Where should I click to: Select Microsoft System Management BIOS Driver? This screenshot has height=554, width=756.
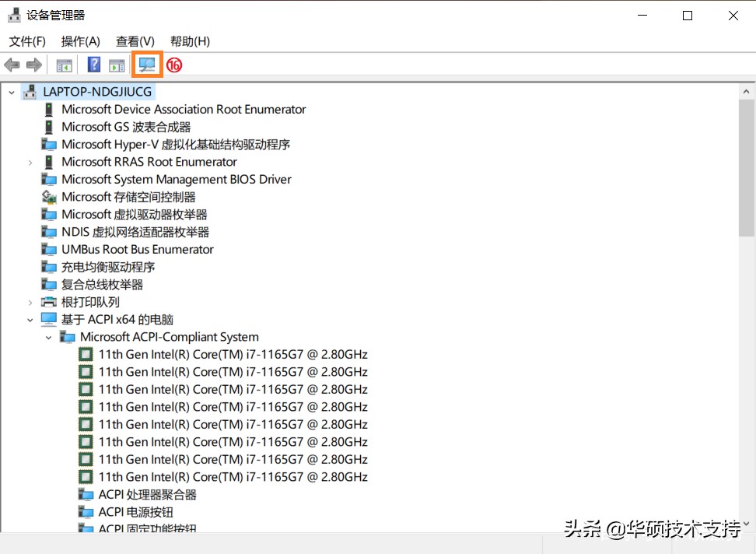177,180
